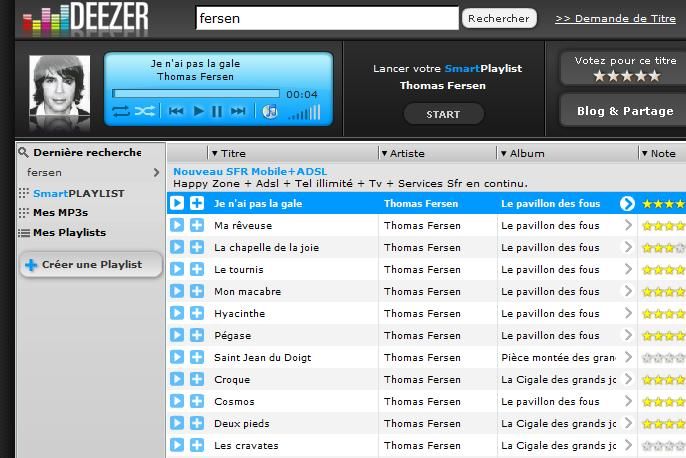Click the Pièce montée des gran album cell
Image resolution: width=686 pixels, height=458 pixels.
coord(558,357)
